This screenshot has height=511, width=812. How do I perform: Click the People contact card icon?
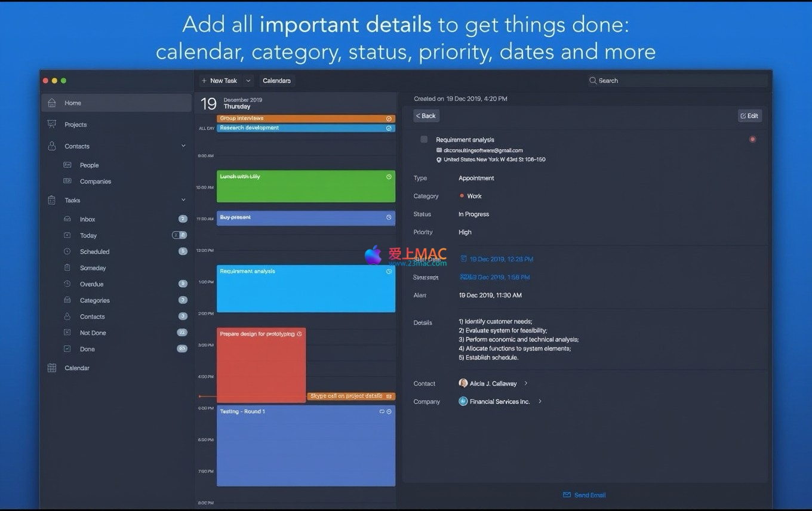(67, 165)
